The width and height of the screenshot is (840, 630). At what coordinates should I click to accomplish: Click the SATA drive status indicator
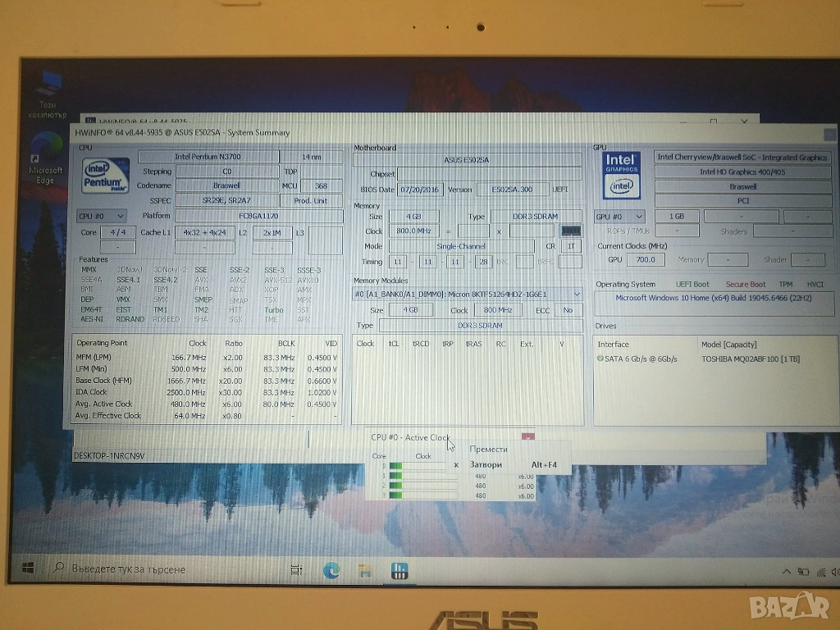click(x=601, y=359)
